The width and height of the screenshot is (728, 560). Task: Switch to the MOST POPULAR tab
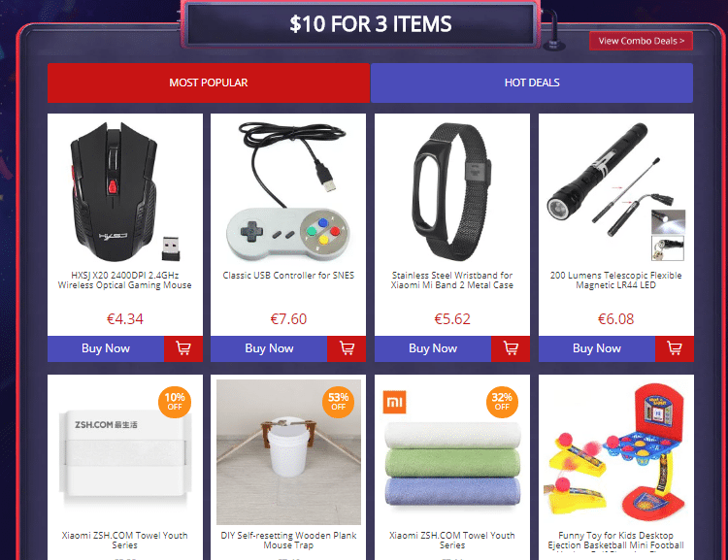click(209, 82)
